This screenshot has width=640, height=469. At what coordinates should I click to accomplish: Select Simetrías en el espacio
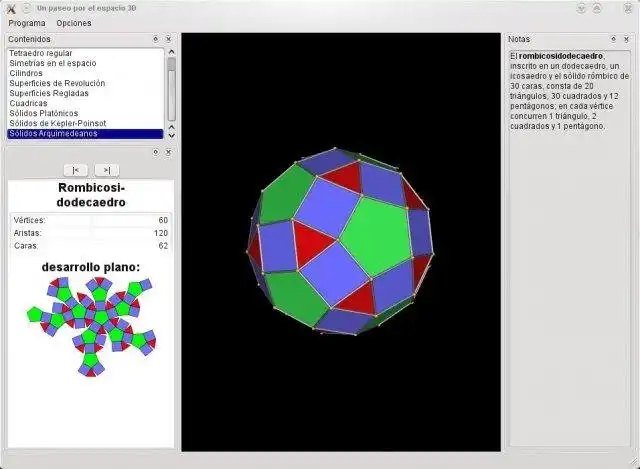85,63
